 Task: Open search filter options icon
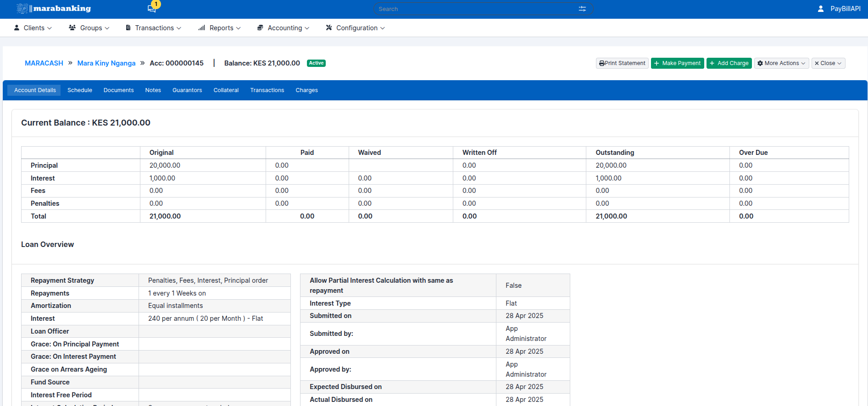582,9
